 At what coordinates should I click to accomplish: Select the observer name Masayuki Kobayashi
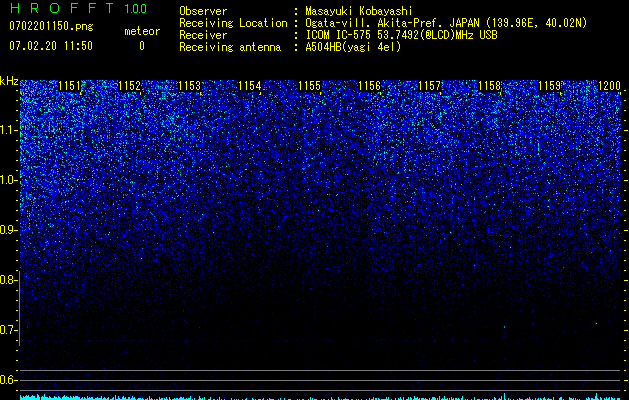(x=359, y=11)
